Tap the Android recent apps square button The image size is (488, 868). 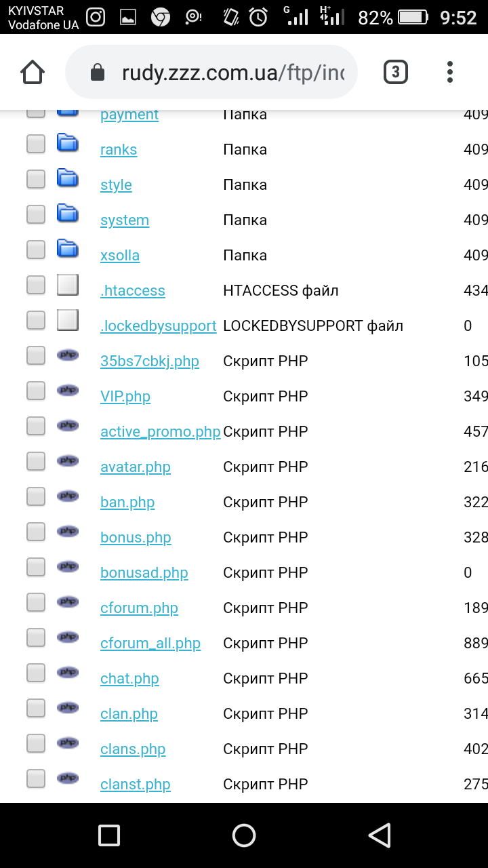click(109, 835)
